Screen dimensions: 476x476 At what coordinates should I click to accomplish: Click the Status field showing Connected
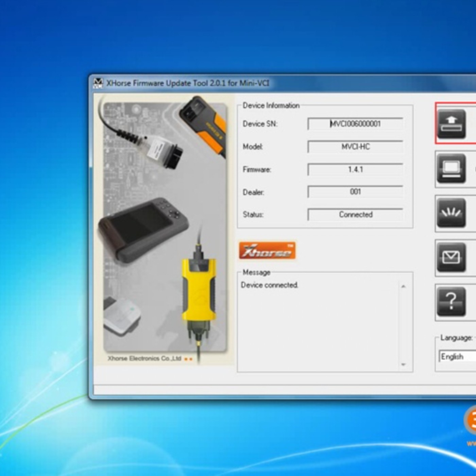pyautogui.click(x=355, y=215)
